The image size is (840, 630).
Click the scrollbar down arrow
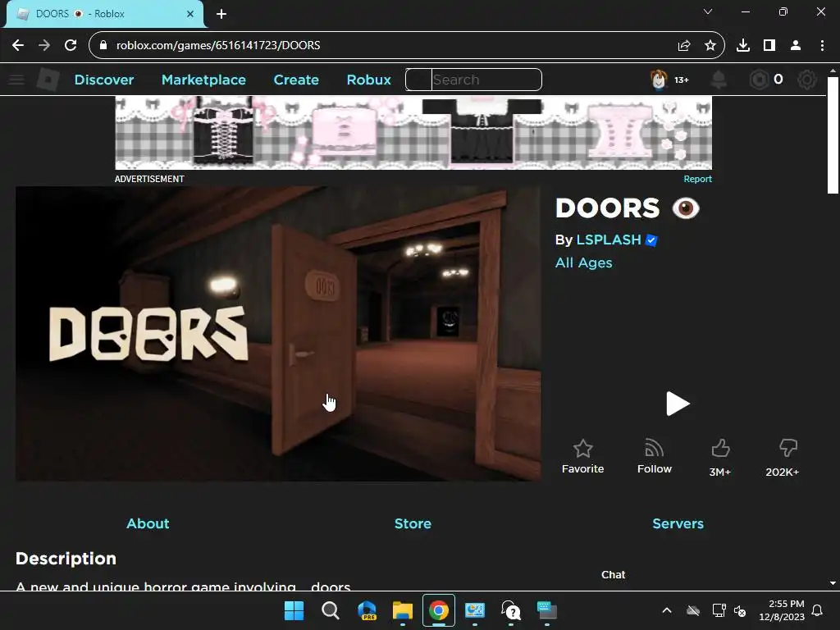[833, 583]
